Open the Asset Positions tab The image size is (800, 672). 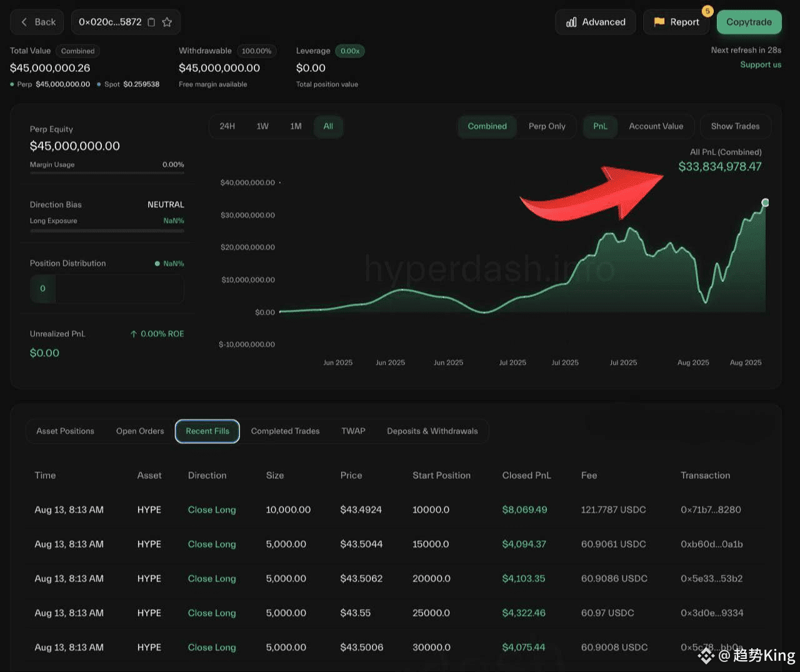[65, 431]
